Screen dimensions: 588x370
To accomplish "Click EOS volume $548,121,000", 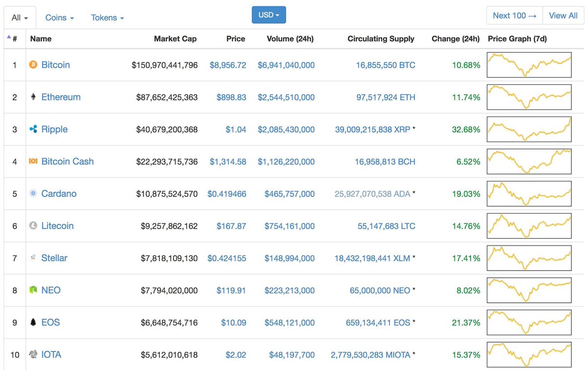I will click(290, 322).
